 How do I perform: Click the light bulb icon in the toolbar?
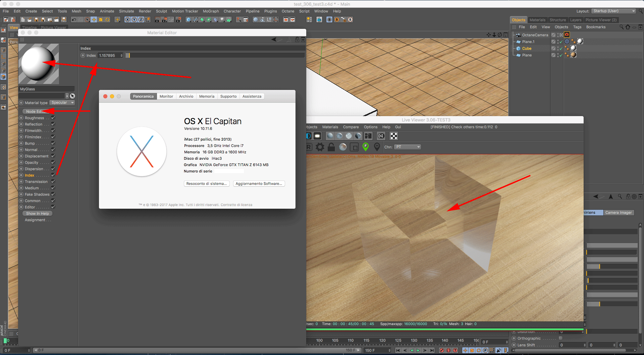tap(222, 20)
